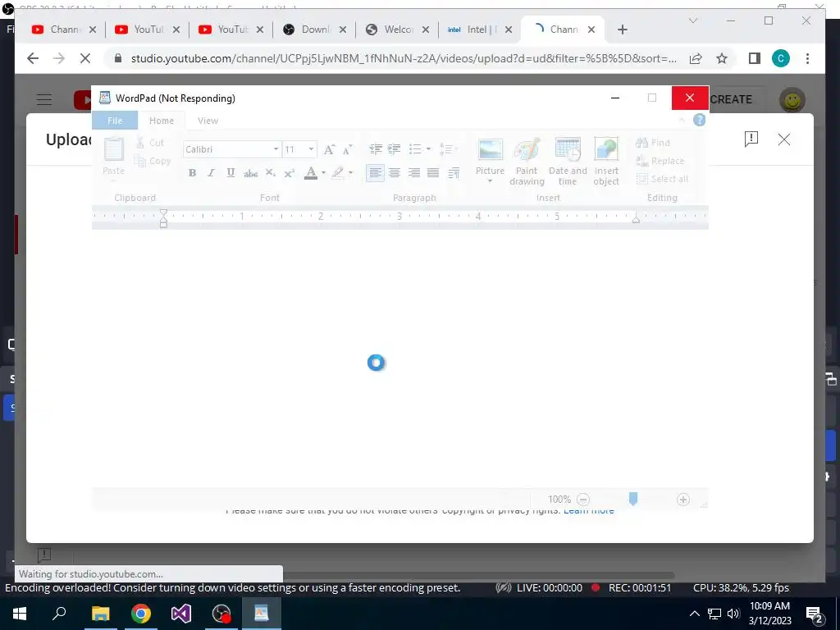The image size is (840, 630).
Task: Click the Learn more link
Action: (x=589, y=510)
